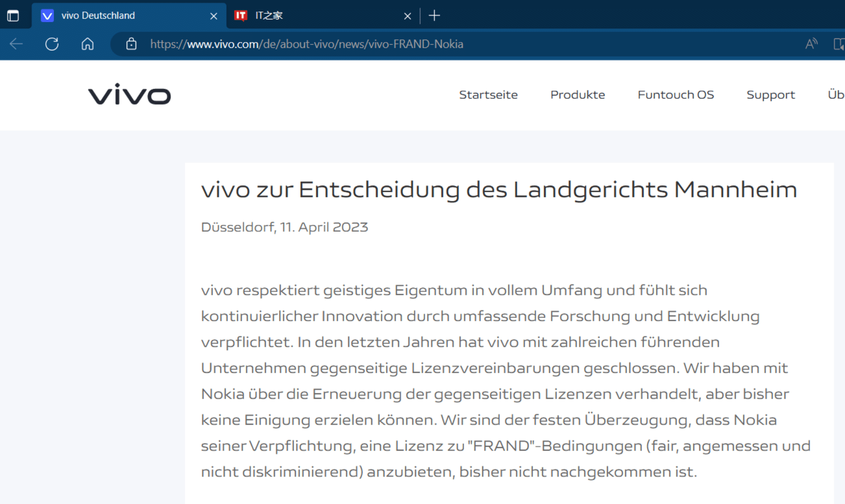The image size is (845, 504).
Task: Activate the Read aloud icon
Action: coord(811,44)
